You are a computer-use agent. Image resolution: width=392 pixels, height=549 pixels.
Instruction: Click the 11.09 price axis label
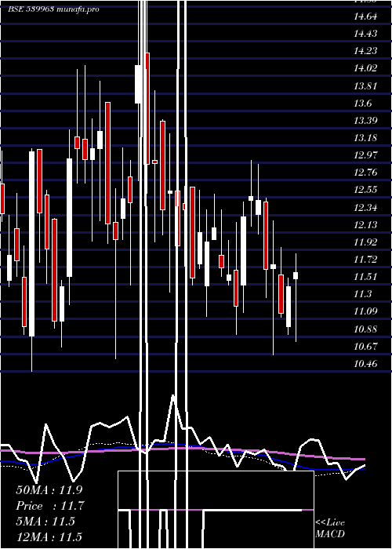click(366, 311)
